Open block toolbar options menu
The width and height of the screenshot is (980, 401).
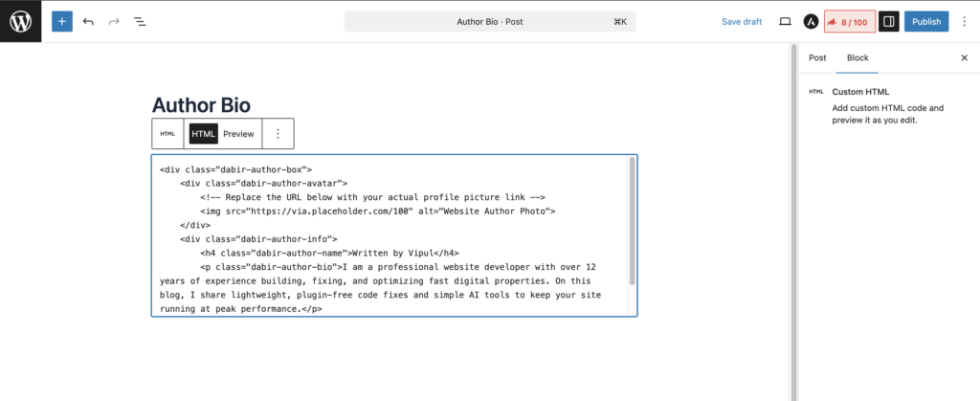[278, 134]
